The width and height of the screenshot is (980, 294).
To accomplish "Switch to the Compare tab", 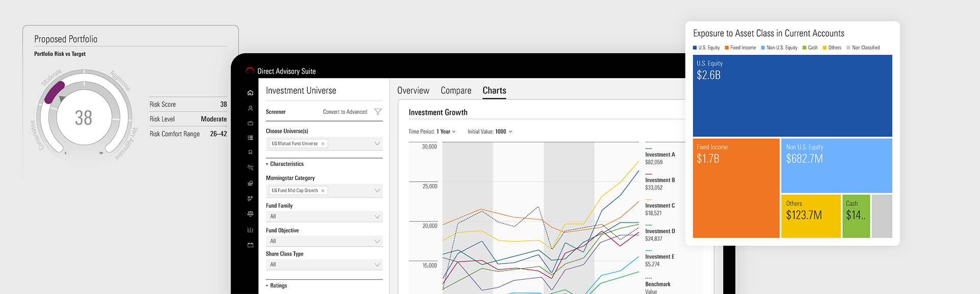I will coord(456,90).
